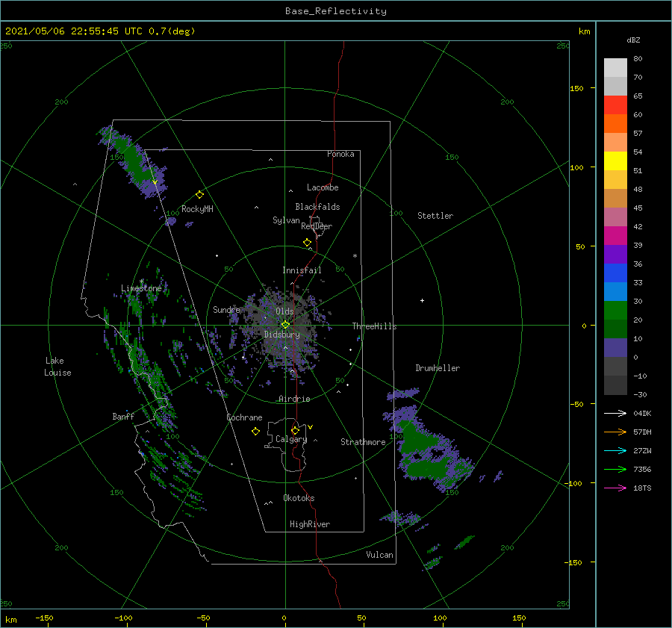672x628 pixels.
Task: Click the white plus marker east of ThreeHills
Action: pyautogui.click(x=422, y=300)
